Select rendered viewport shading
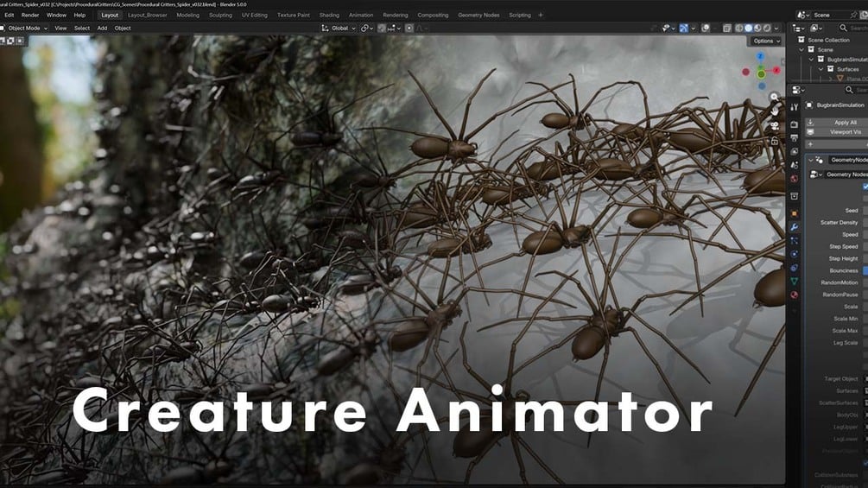The width and height of the screenshot is (868, 488). [767, 28]
